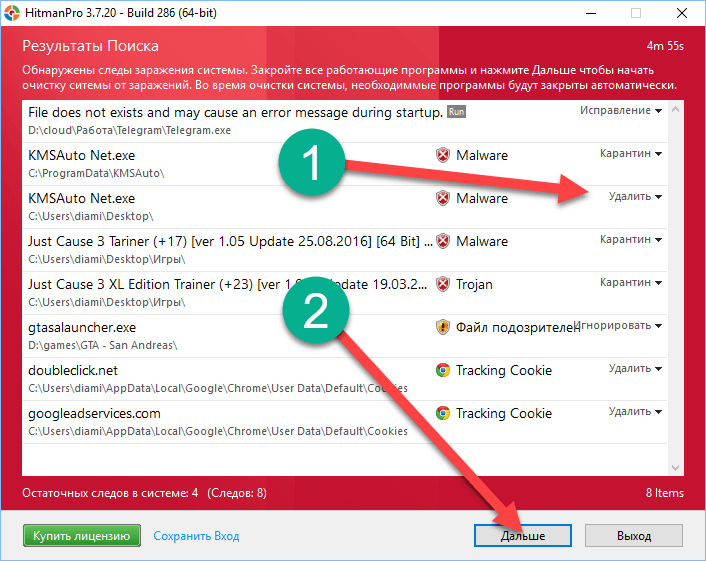
Task: Close the HitmanPro window
Action: coord(682,13)
